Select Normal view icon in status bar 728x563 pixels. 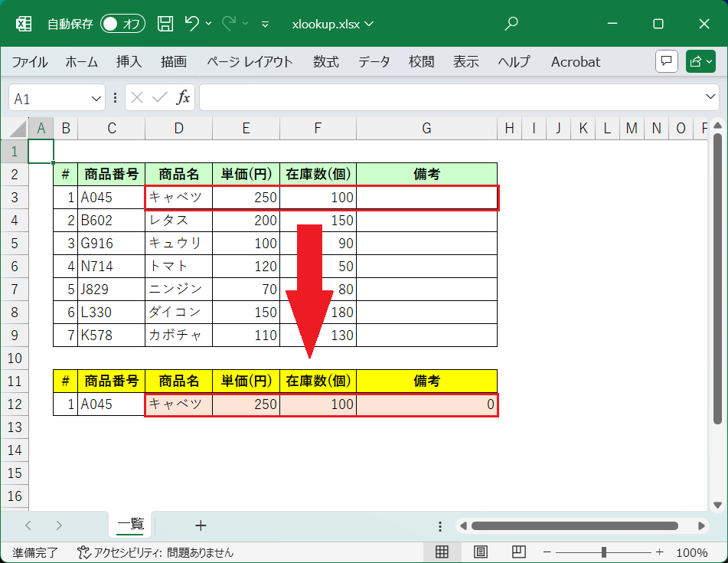click(442, 552)
